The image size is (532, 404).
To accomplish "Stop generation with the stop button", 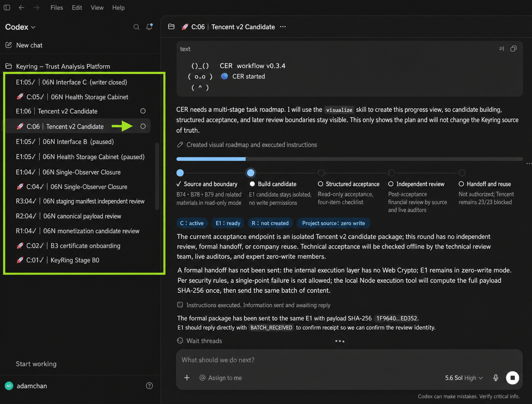I will coord(512,378).
